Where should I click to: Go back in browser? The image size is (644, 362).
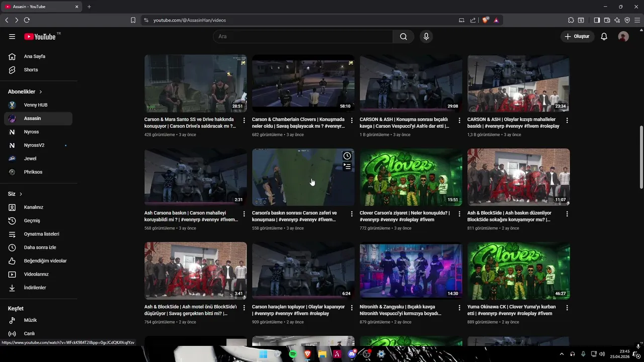(x=7, y=20)
